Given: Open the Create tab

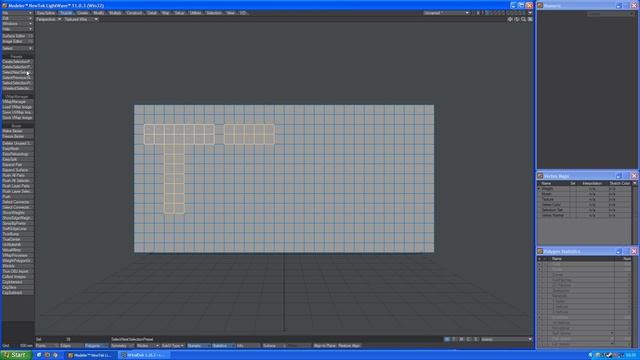Looking at the screenshot, I should [x=82, y=13].
